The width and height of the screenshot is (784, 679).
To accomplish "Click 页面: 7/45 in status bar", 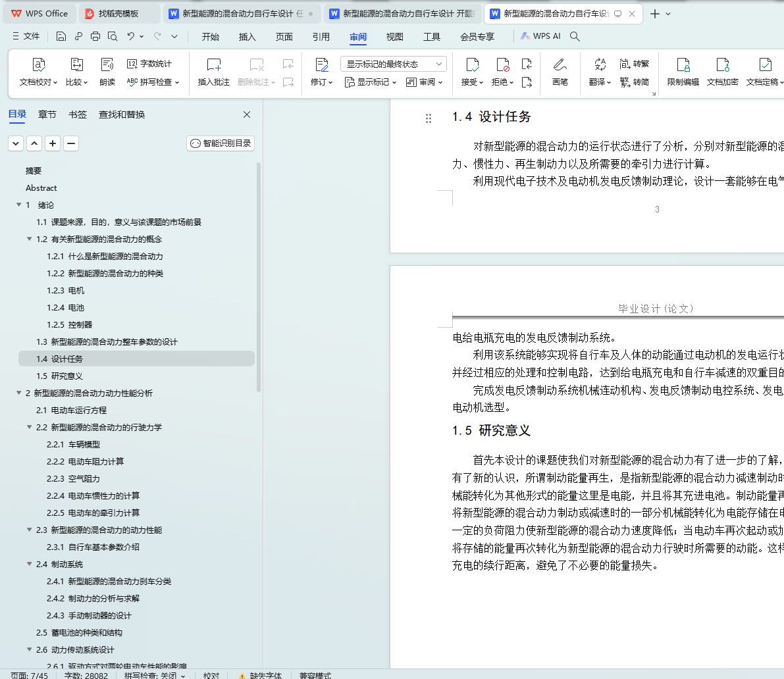I will coord(29,675).
